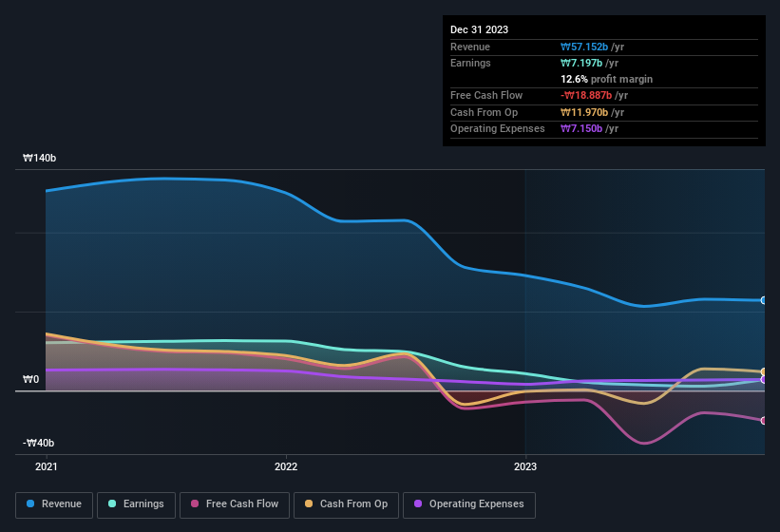Toggle the Earnings series legend button
This screenshot has width=780, height=532.
136,504
